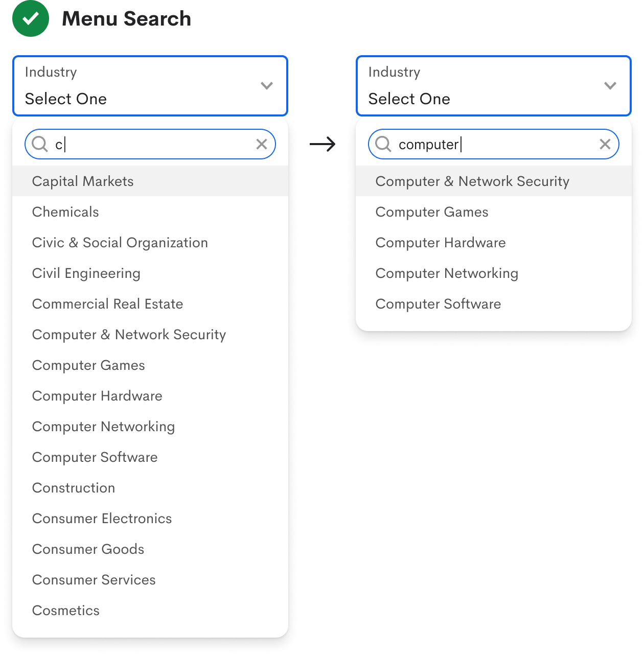Select Computer Hardware in the filtered right list
The image size is (644, 656).
pos(441,243)
